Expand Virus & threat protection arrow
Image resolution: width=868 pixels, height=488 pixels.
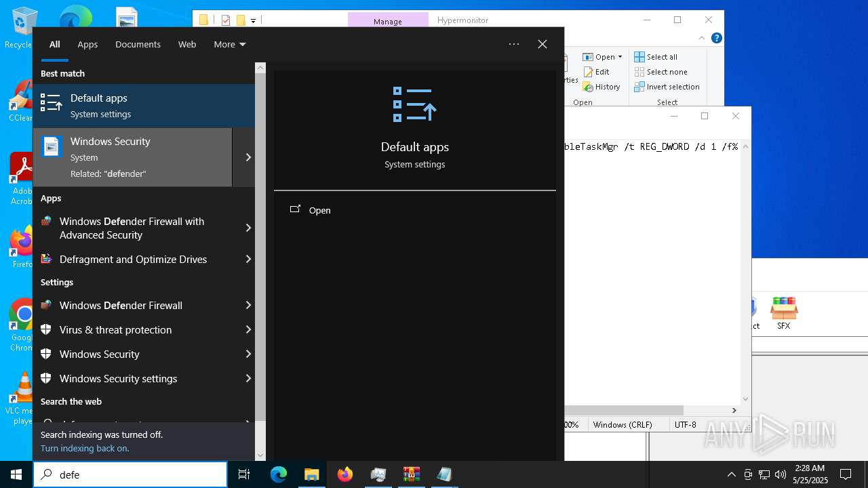coord(248,329)
